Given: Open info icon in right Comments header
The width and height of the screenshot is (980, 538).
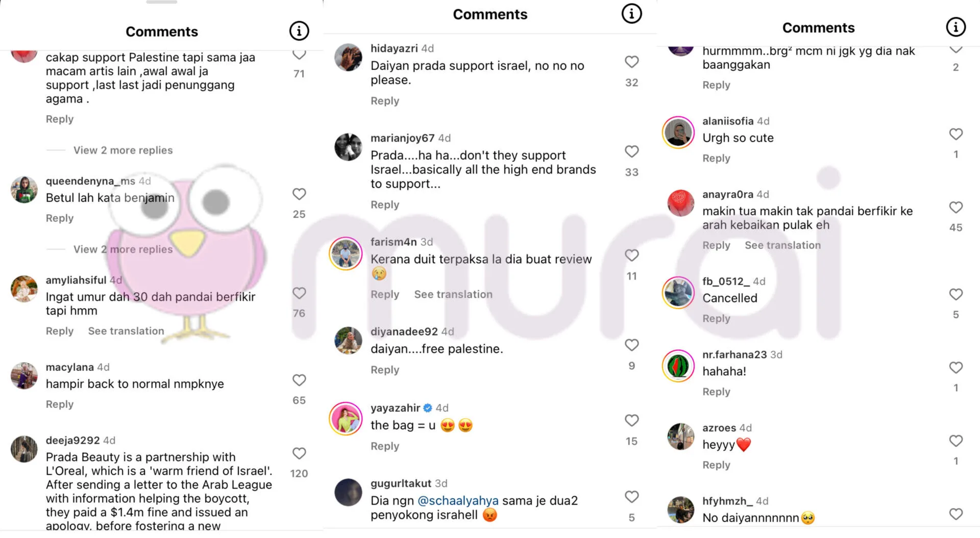Looking at the screenshot, I should point(955,27).
